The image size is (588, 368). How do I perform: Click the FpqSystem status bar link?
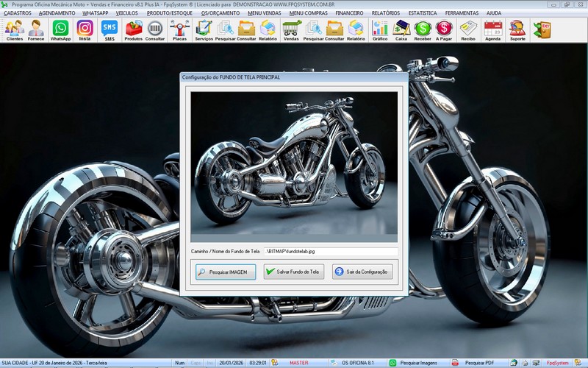(x=557, y=363)
